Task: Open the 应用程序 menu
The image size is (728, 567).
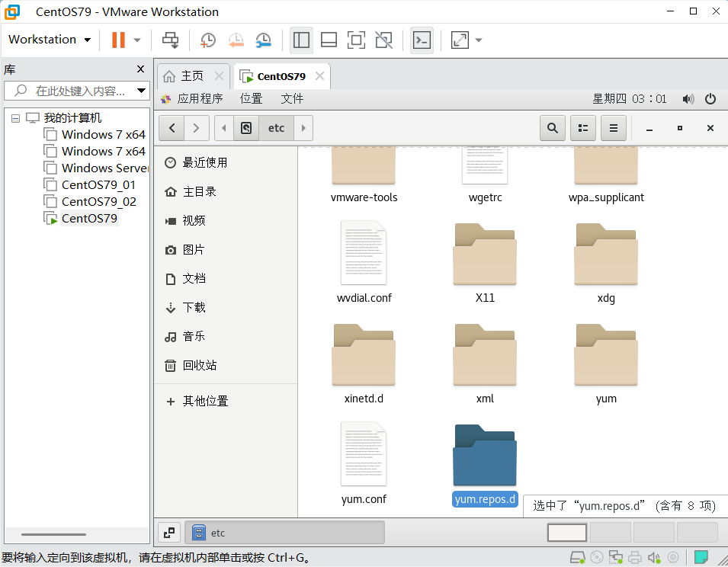Action: pos(192,98)
